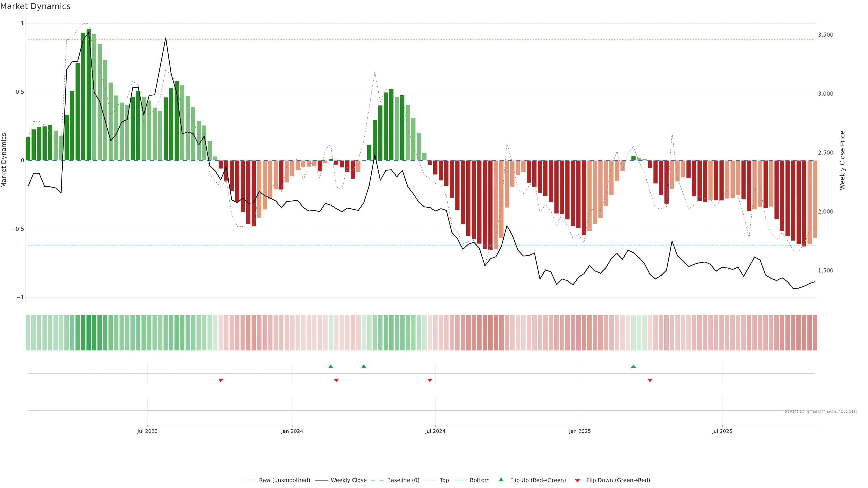Click the Jul 2025 x-axis label
Viewport: 868px width, 488px height.
coord(722,431)
